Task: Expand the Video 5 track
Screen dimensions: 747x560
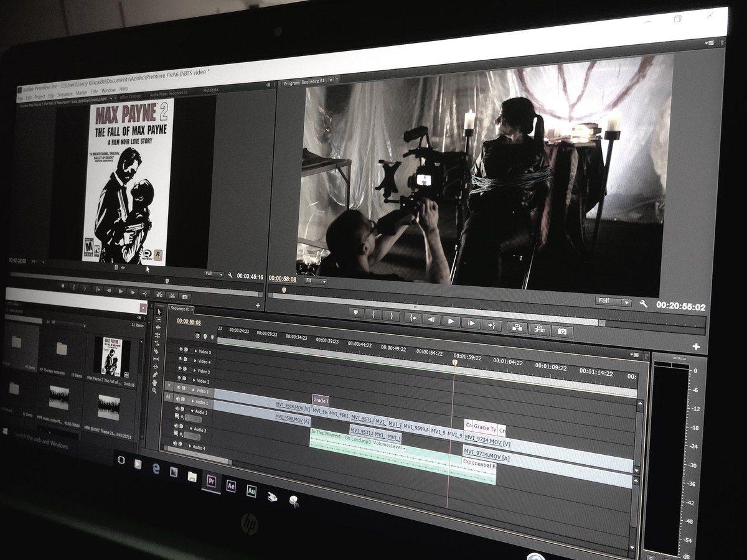Action: click(x=195, y=351)
